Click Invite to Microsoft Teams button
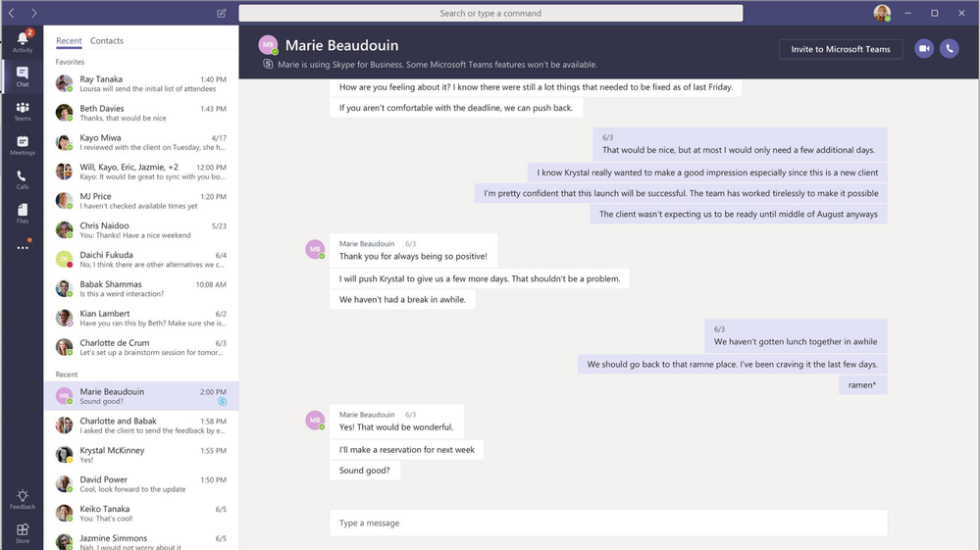980x550 pixels. (x=841, y=49)
